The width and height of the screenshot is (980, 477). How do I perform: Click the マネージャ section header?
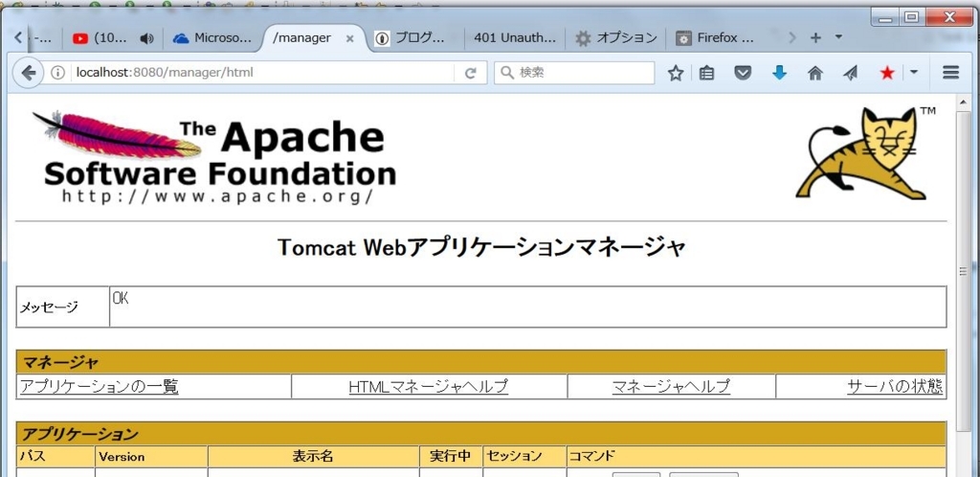tap(481, 362)
